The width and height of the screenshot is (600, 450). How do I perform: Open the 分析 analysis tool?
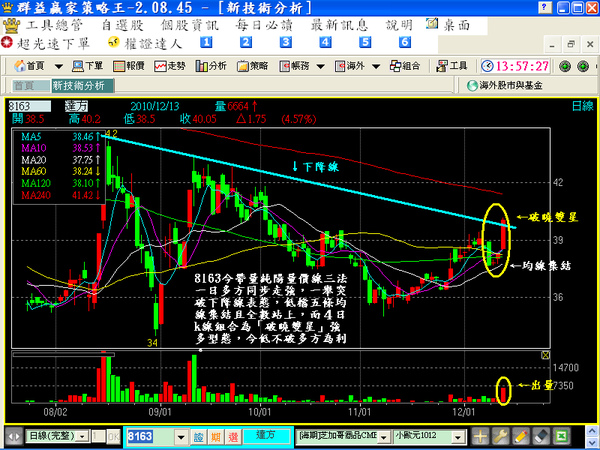click(211, 66)
